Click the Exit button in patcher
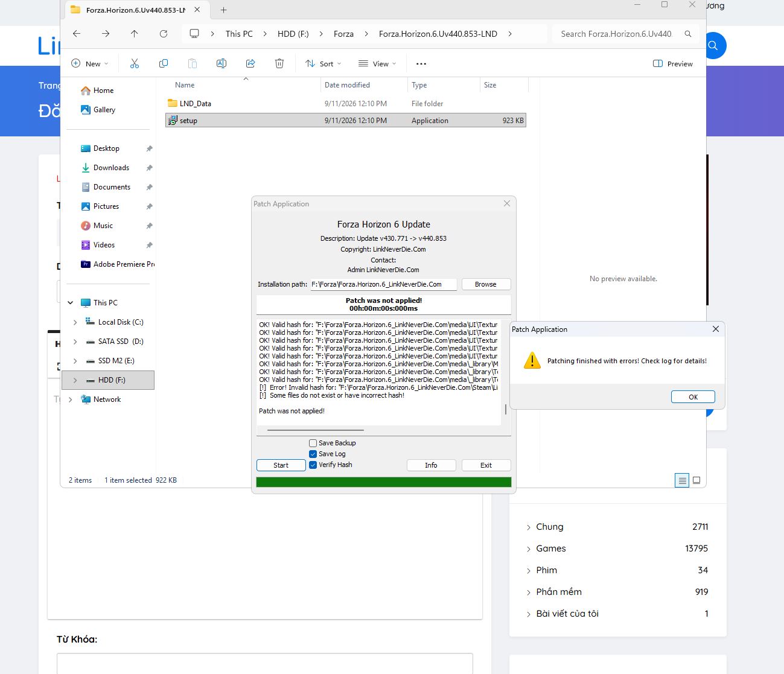This screenshot has height=674, width=784. pos(486,465)
